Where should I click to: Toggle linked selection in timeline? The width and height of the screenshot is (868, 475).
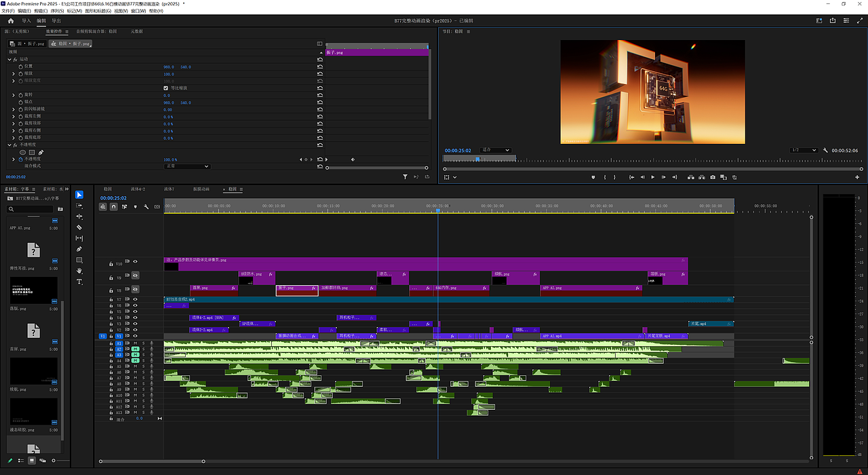coord(124,207)
